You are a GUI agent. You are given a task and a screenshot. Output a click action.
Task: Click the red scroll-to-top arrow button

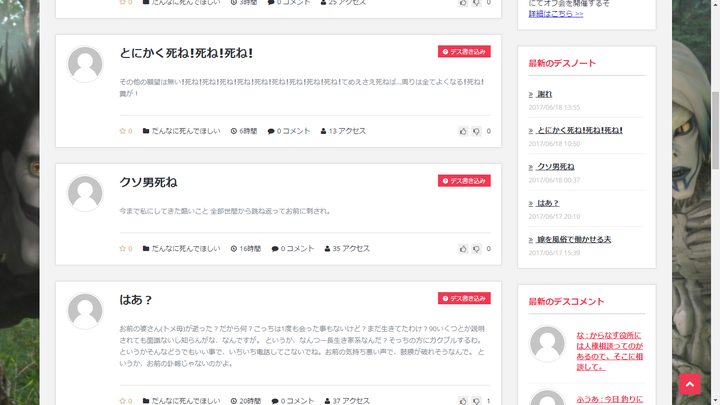[x=690, y=384]
